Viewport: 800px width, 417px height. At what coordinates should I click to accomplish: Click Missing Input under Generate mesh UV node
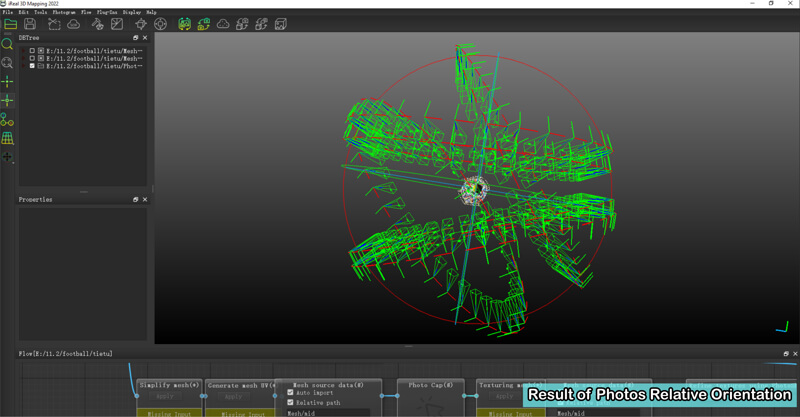coord(239,413)
